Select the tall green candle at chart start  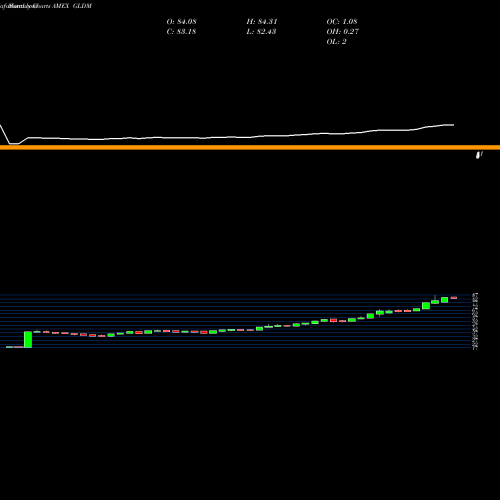tap(28, 339)
